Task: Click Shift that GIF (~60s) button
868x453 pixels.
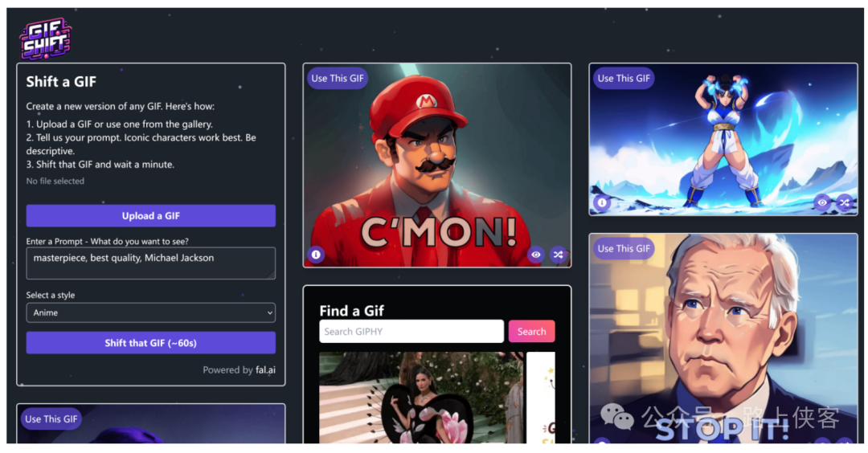Action: (x=150, y=343)
